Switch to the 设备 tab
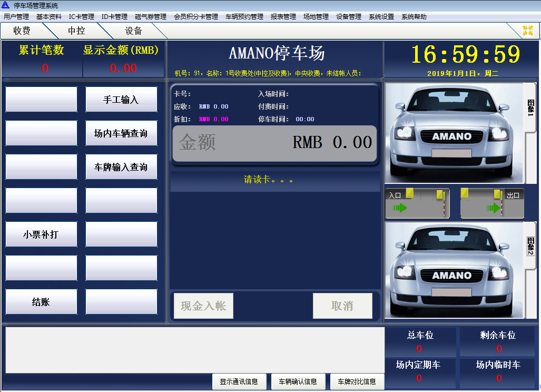This screenshot has height=392, width=541. coord(133,31)
